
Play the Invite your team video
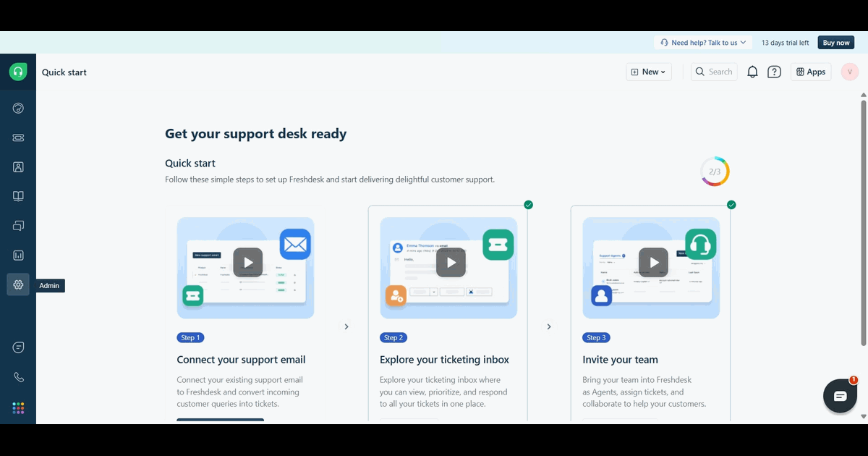[x=653, y=263]
